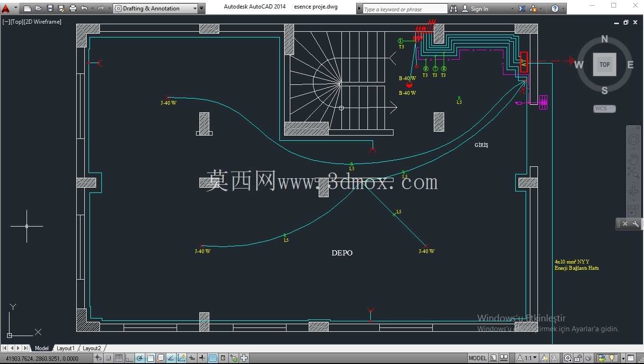Click in the keyword search field
Image resolution: width=644 pixels, height=364 pixels.
405,9
